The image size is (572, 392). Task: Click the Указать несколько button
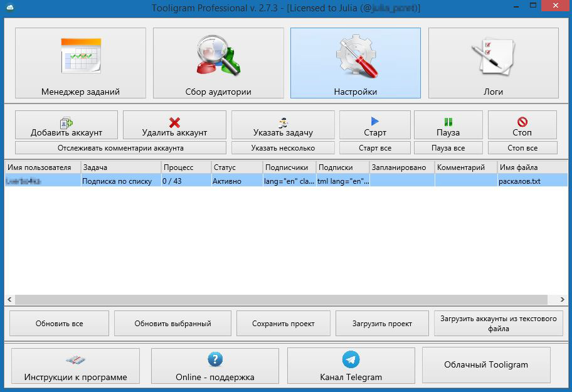coord(283,148)
